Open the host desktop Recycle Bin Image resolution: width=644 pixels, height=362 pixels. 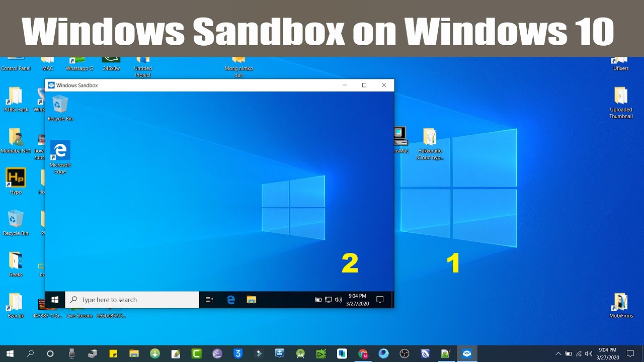pyautogui.click(x=16, y=223)
